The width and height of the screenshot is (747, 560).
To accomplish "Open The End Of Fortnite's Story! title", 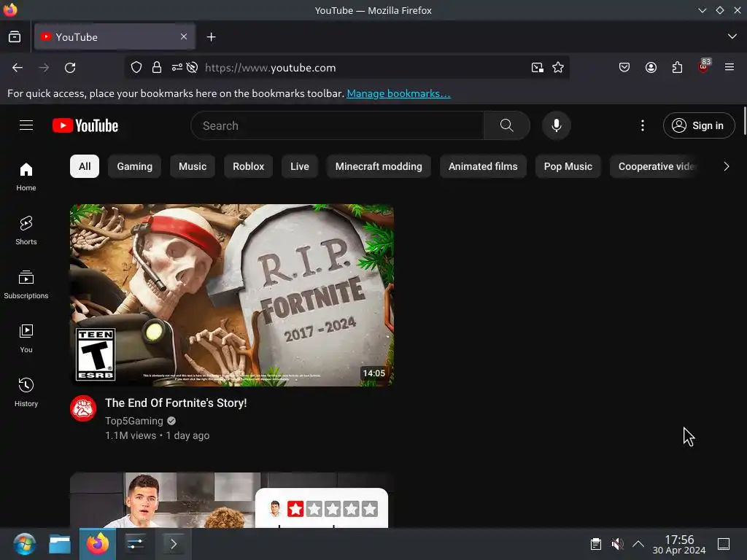I will (176, 402).
